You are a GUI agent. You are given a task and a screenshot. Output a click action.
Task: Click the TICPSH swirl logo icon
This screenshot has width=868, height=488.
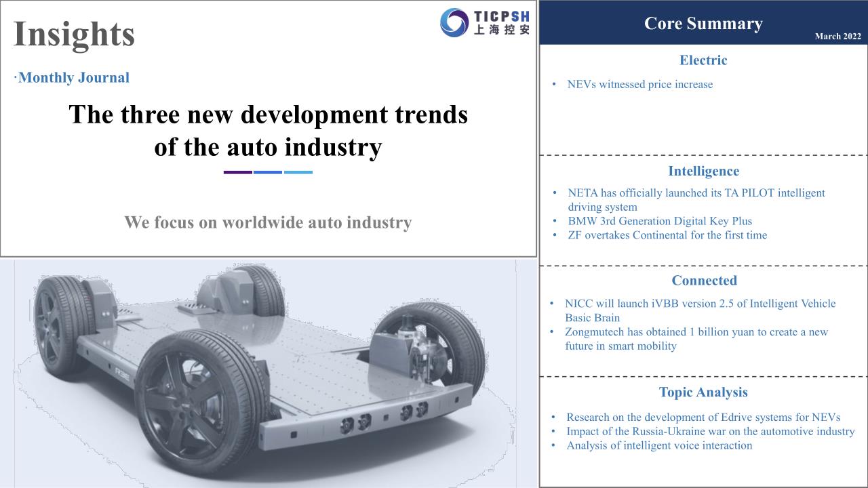(x=454, y=22)
